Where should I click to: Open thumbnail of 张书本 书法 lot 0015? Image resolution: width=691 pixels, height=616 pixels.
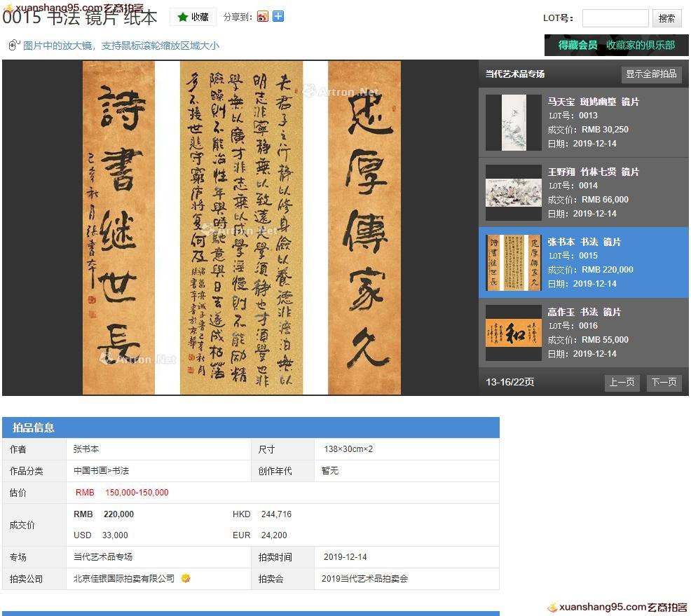pyautogui.click(x=514, y=263)
